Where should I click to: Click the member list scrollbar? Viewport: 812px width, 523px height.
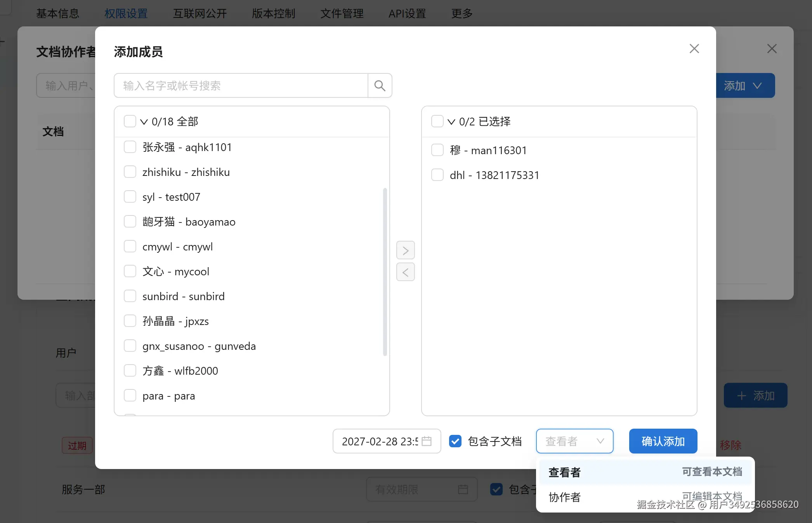tap(385, 272)
